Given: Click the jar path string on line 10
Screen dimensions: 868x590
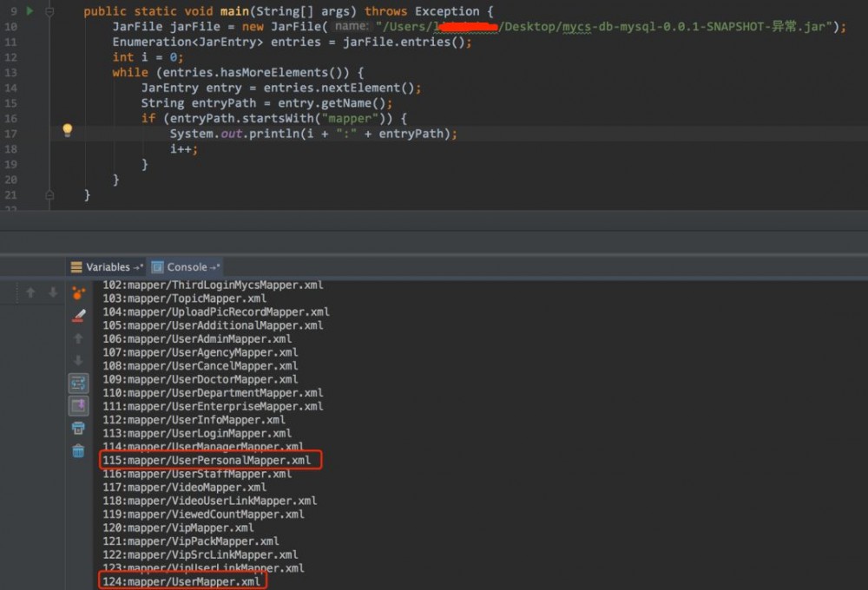Looking at the screenshot, I should tap(604, 27).
